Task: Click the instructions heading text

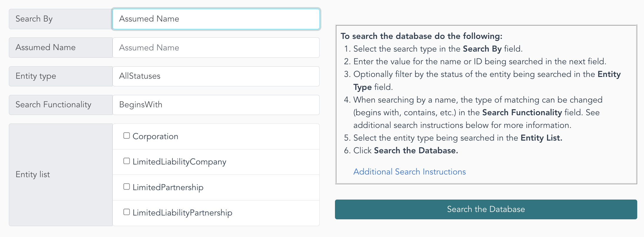Action: [422, 36]
